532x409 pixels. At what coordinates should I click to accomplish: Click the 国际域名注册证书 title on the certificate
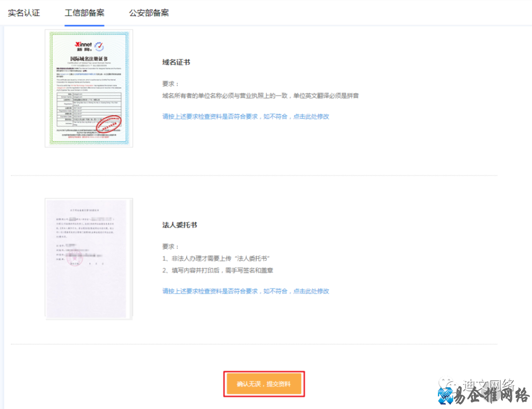tap(89, 59)
